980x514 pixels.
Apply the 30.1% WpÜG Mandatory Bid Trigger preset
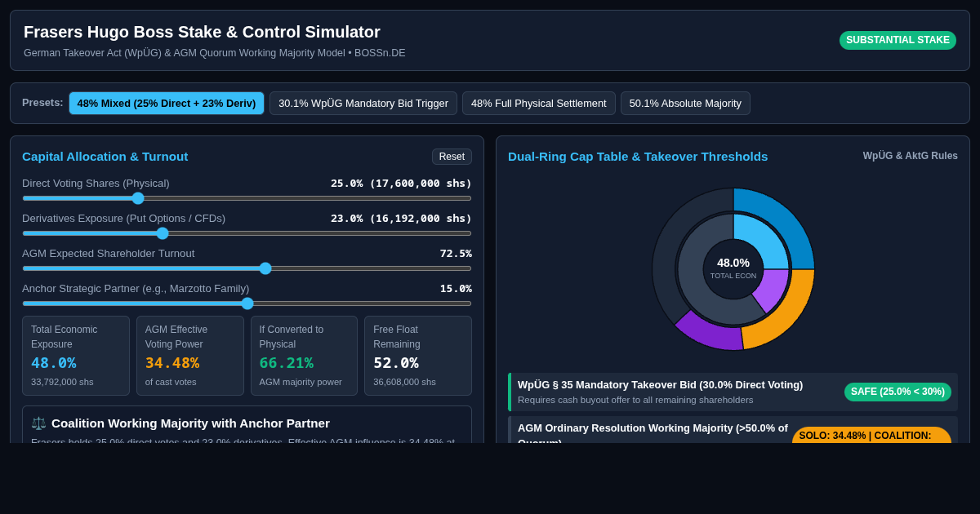(x=363, y=104)
